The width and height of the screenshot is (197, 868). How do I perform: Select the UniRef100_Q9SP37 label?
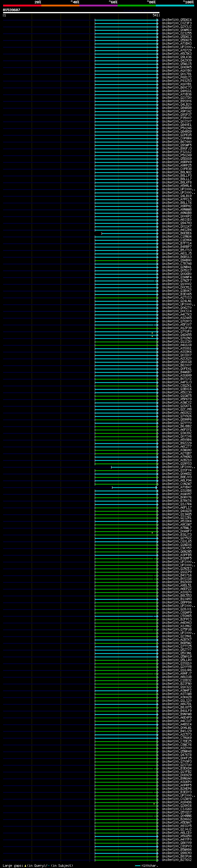click(x=176, y=115)
